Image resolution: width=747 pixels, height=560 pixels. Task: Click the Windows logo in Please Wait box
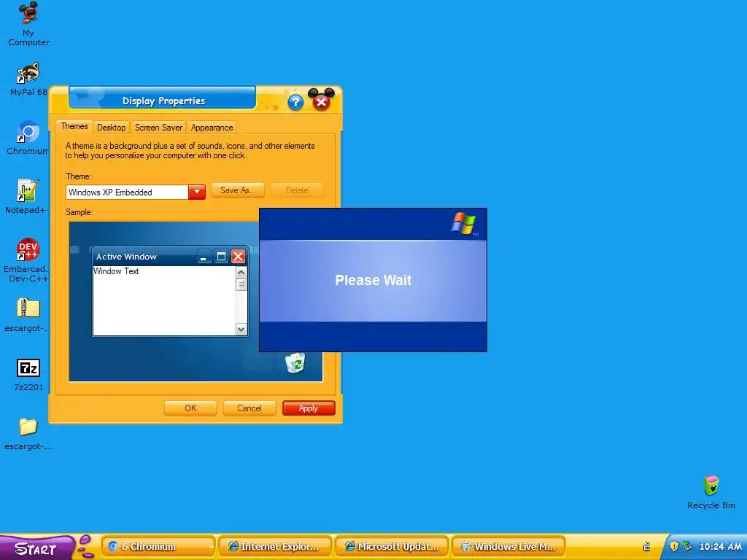point(464,224)
